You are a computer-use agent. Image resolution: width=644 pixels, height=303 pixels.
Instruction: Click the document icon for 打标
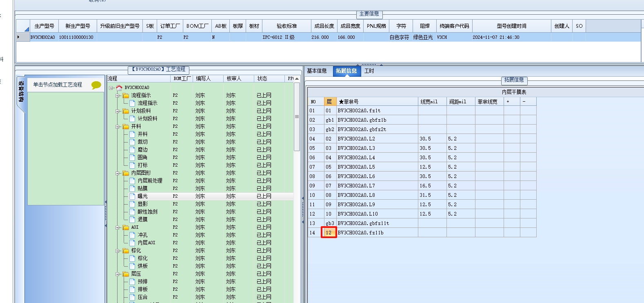coord(132,165)
